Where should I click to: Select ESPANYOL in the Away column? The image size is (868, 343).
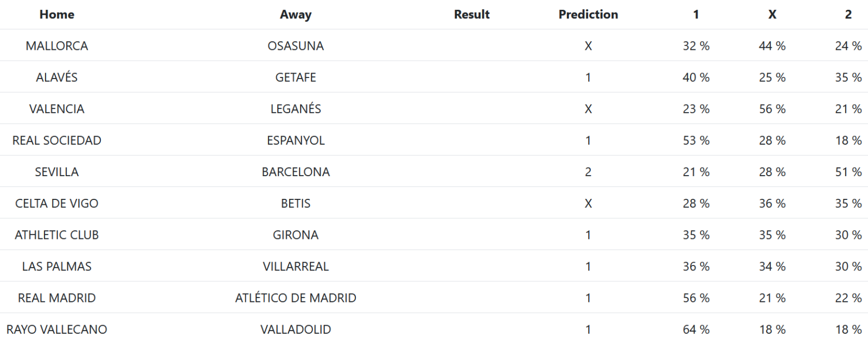pyautogui.click(x=295, y=140)
